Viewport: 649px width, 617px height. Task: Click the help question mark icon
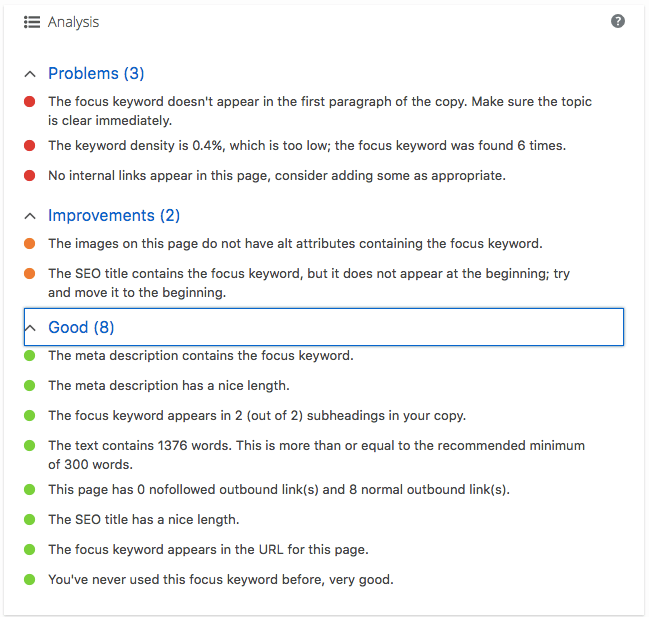click(618, 21)
